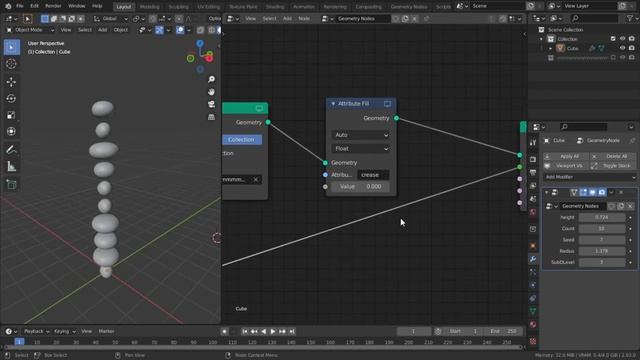
Task: Select the Select Box tool in viewport toolbar
Action: (11, 47)
